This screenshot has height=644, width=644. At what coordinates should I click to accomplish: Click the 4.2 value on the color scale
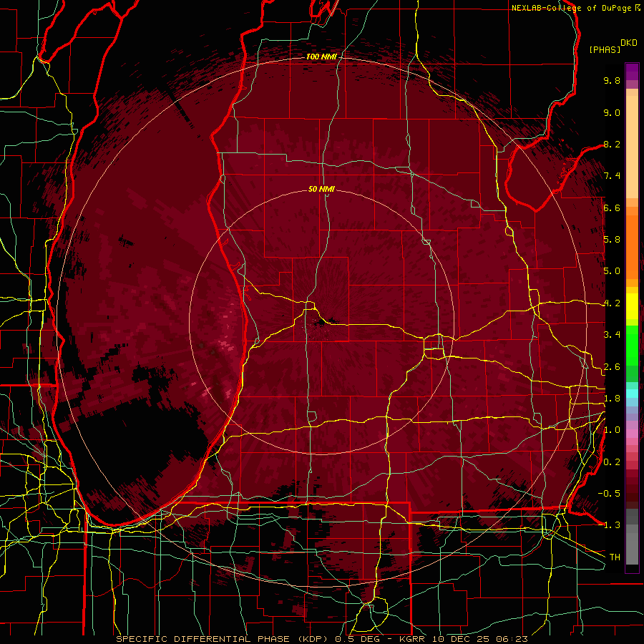(x=612, y=303)
